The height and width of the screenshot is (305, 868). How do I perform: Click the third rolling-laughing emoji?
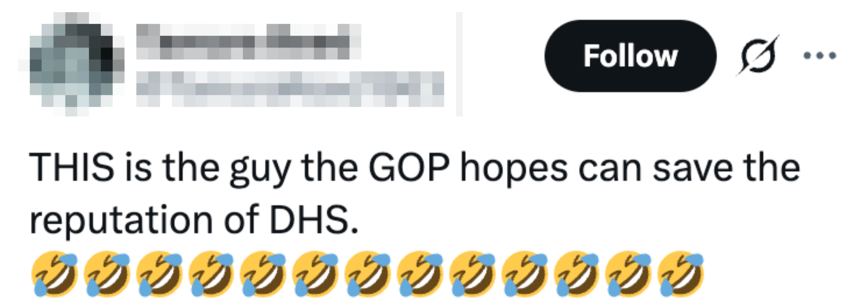[x=159, y=274]
